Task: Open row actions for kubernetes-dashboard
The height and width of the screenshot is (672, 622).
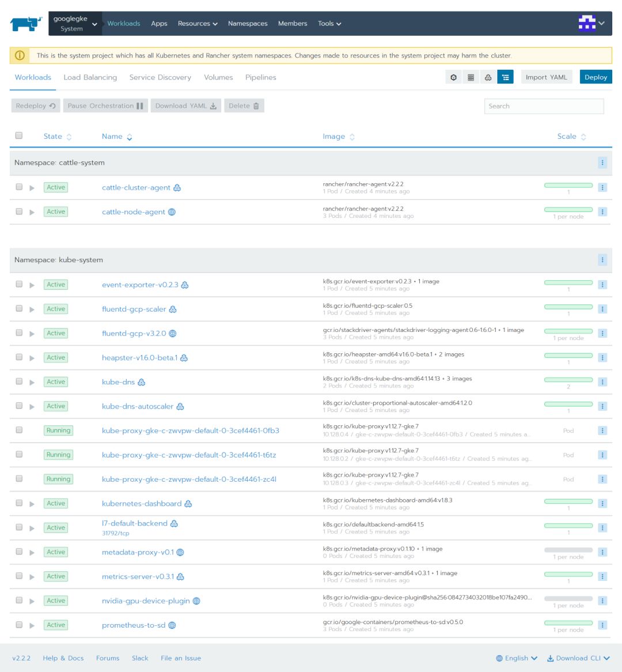Action: 602,503
